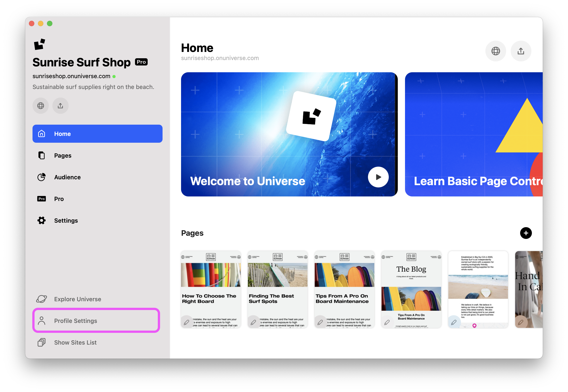This screenshot has height=392, width=568.
Task: Open the Pro menu item
Action: point(59,199)
